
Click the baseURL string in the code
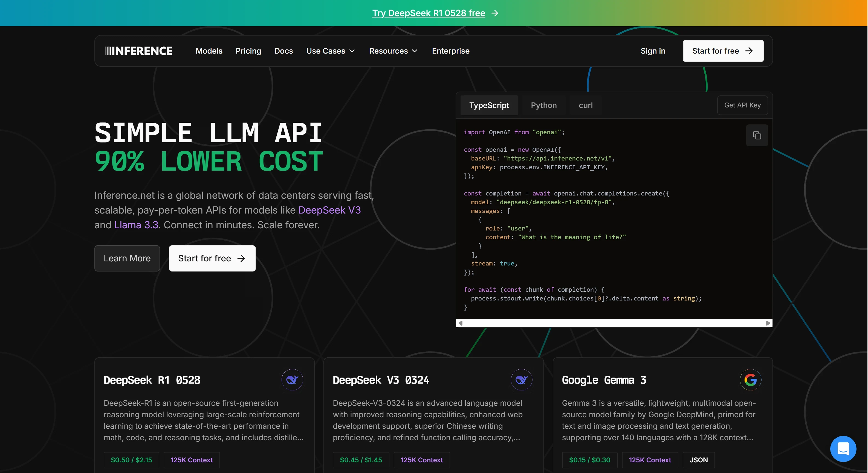tap(558, 159)
